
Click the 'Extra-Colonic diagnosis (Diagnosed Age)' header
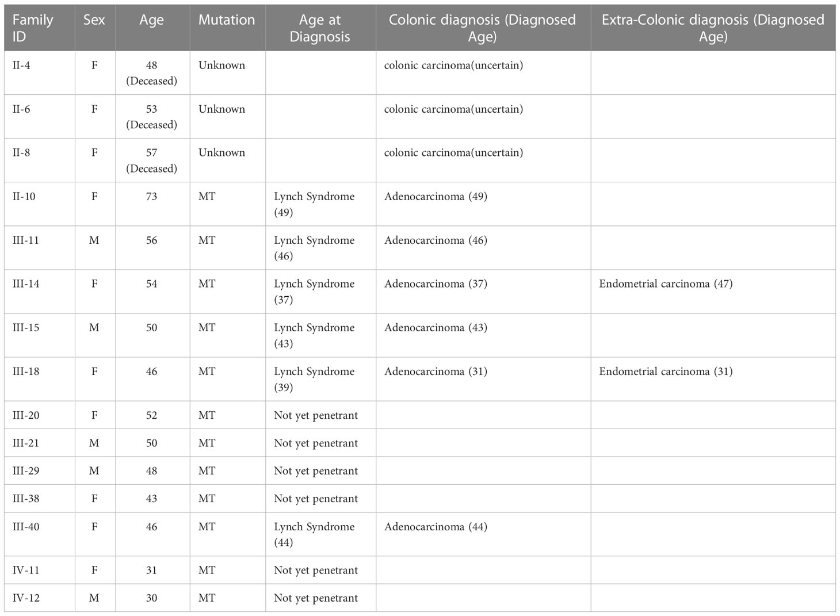point(713,28)
